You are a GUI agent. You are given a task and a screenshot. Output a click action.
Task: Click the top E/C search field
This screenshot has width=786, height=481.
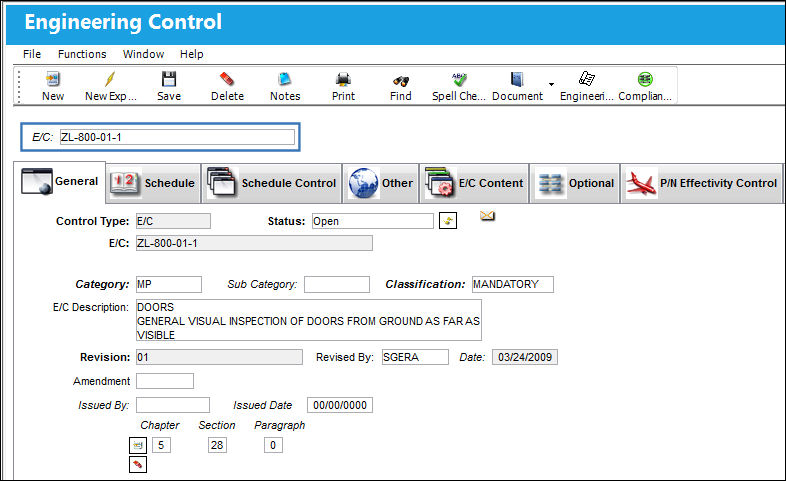(x=177, y=137)
